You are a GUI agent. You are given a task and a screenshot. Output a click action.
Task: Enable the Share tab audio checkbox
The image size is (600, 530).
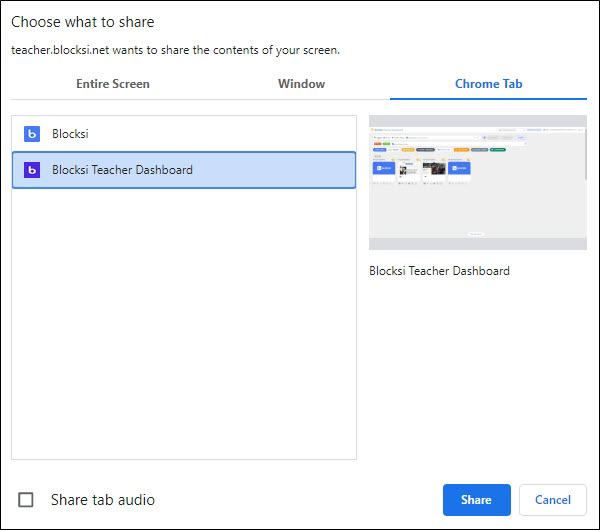tap(26, 500)
